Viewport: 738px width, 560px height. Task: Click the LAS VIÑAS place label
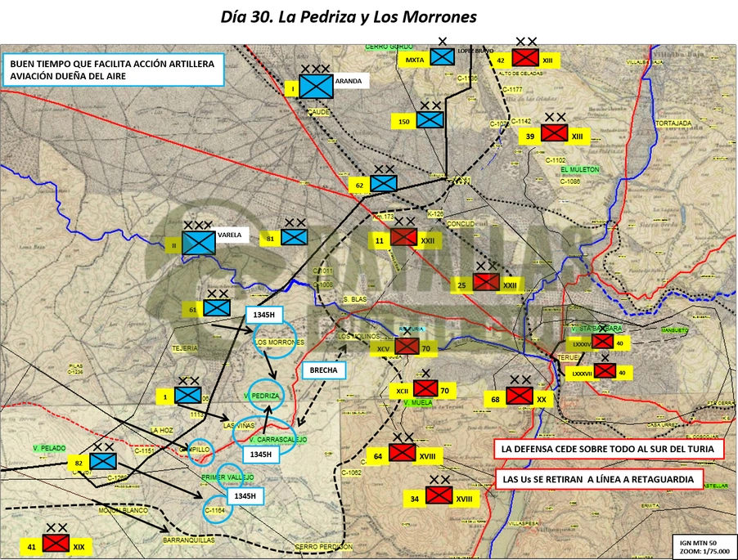pos(239,426)
